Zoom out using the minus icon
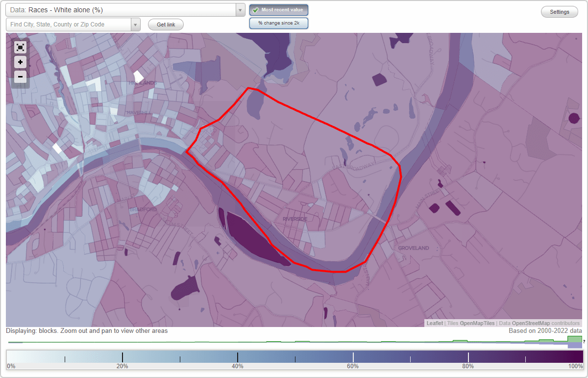This screenshot has height=378, width=588. (x=20, y=77)
